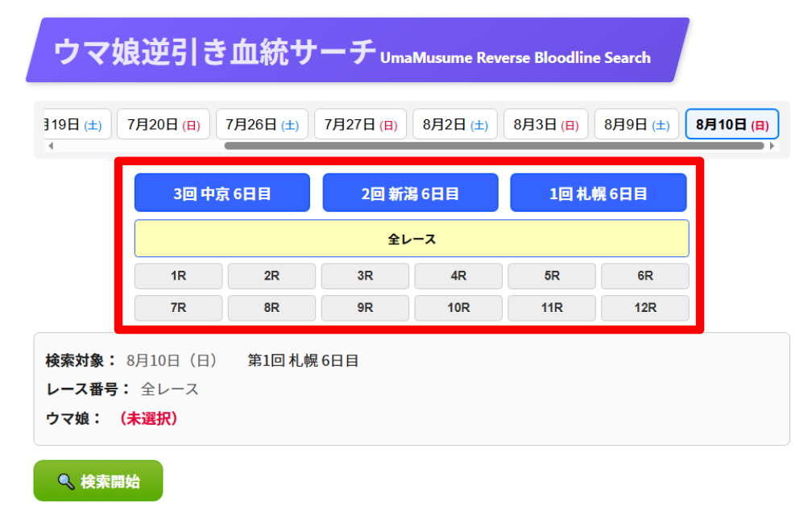Pick race 8R
The height and width of the screenshot is (528, 812).
pos(272,308)
